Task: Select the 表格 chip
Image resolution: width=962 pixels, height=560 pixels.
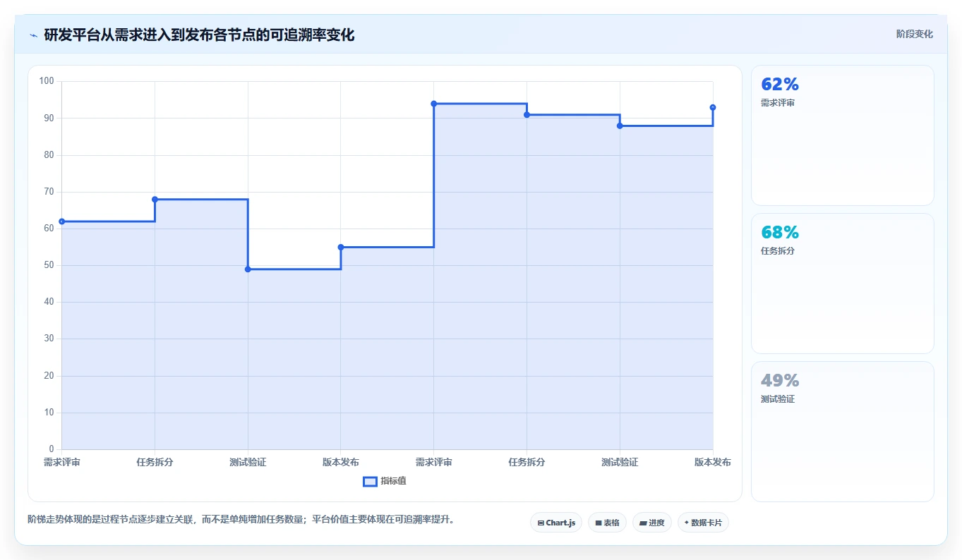Action: point(607,523)
